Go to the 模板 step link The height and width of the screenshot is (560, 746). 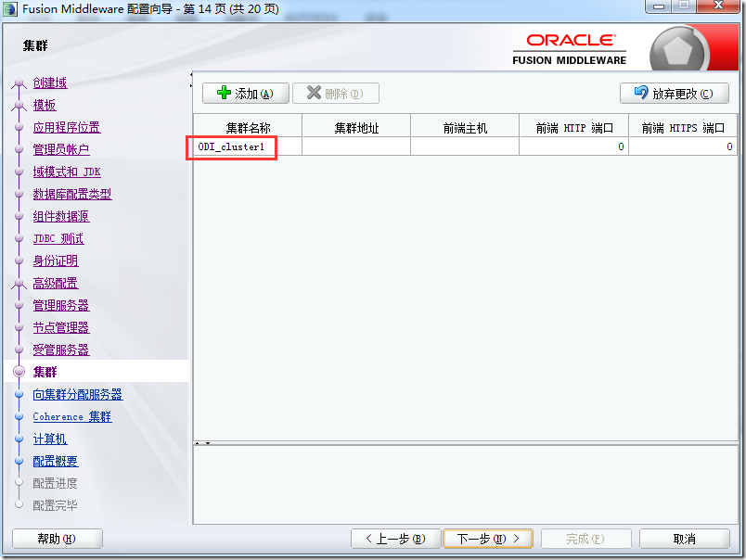[45, 105]
